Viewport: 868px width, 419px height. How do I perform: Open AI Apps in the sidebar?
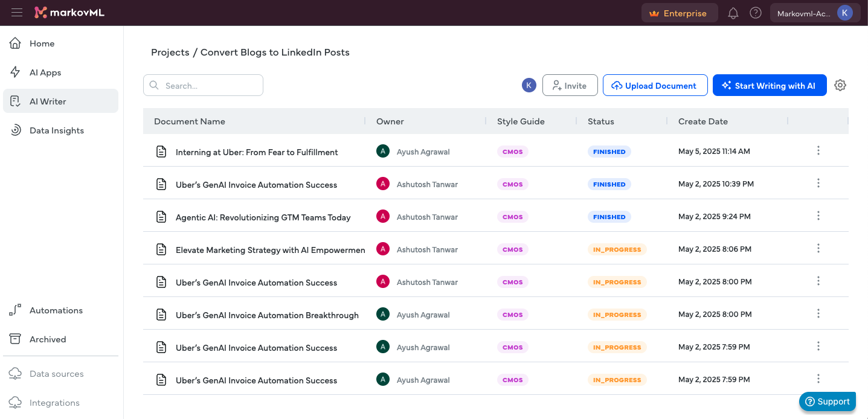[x=60, y=72]
